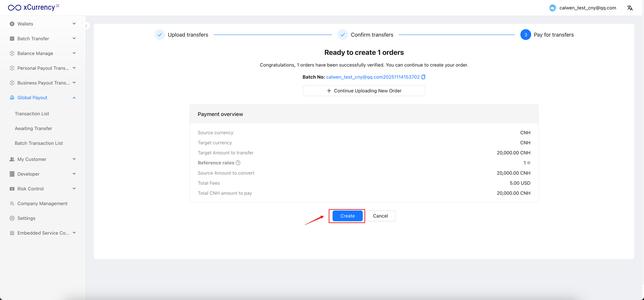Select Batch Transaction List item
644x300 pixels.
pyautogui.click(x=39, y=143)
